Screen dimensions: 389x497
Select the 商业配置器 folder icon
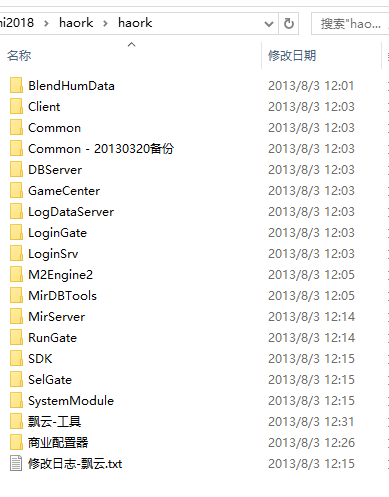click(x=16, y=442)
